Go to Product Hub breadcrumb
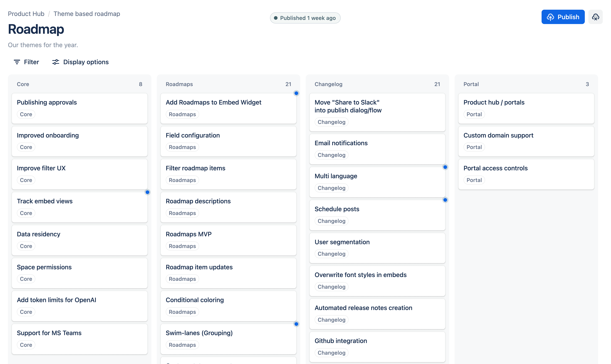 pos(26,14)
